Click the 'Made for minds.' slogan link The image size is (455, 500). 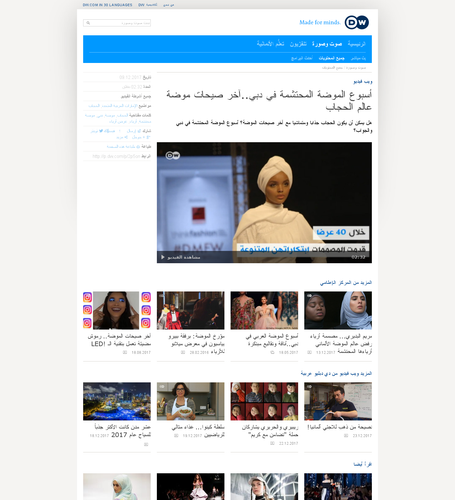tap(320, 22)
